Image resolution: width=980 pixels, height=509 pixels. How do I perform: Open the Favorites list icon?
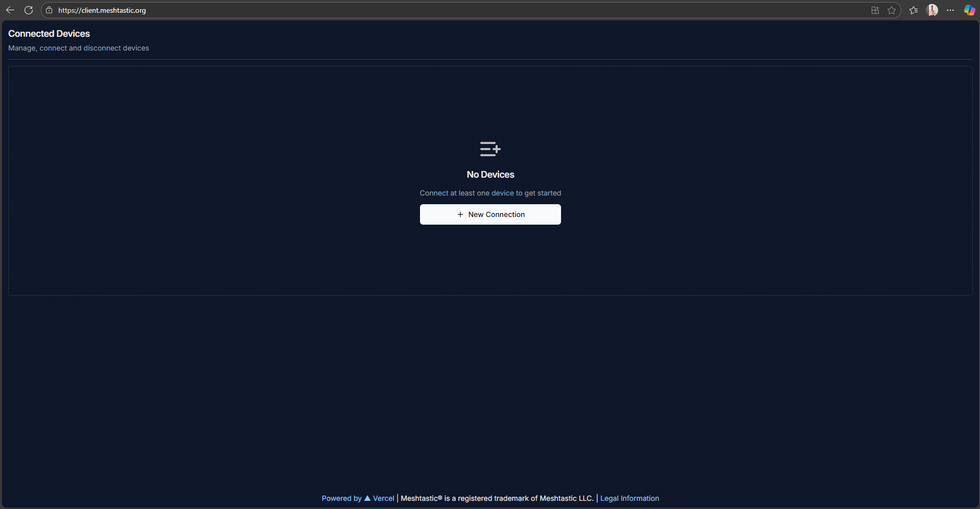tap(914, 10)
